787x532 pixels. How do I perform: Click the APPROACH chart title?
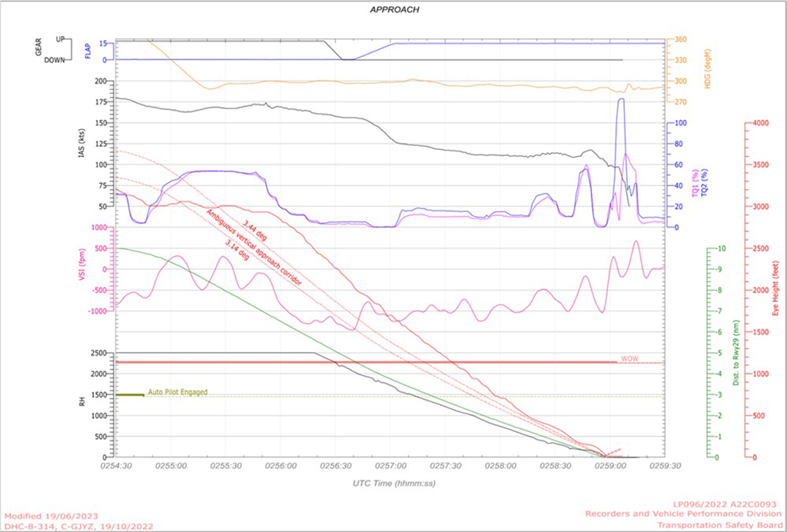click(x=393, y=10)
